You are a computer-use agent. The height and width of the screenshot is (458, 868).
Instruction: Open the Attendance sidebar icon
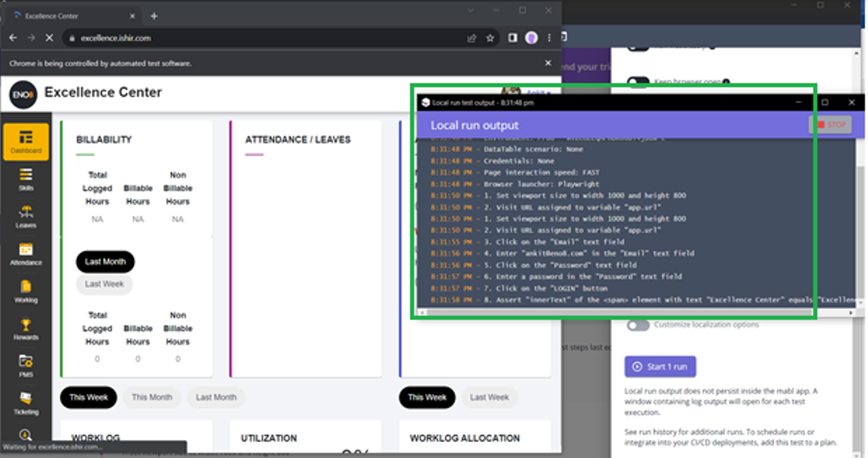coord(26,253)
